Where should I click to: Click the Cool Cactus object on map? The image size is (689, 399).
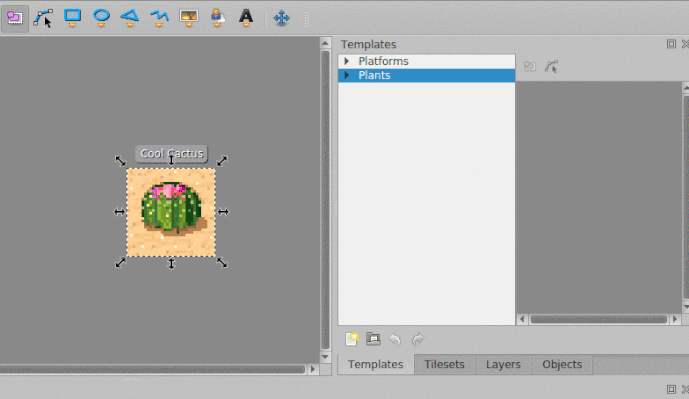tap(171, 212)
